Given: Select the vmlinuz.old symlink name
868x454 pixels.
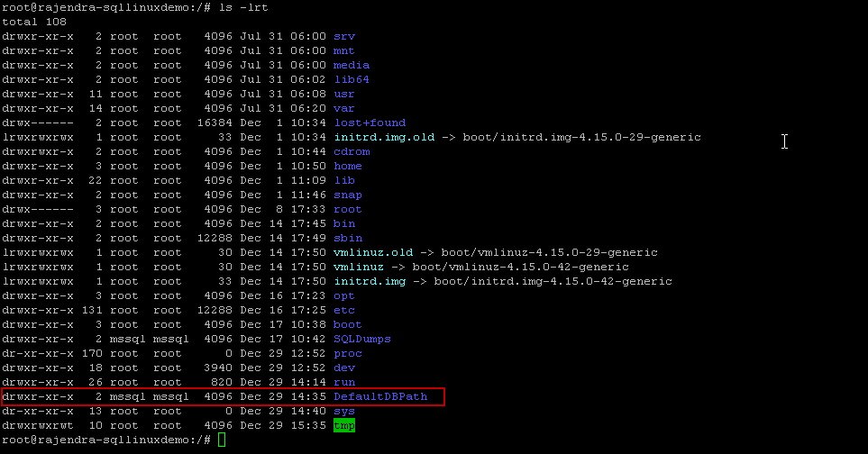Looking at the screenshot, I should click(373, 252).
